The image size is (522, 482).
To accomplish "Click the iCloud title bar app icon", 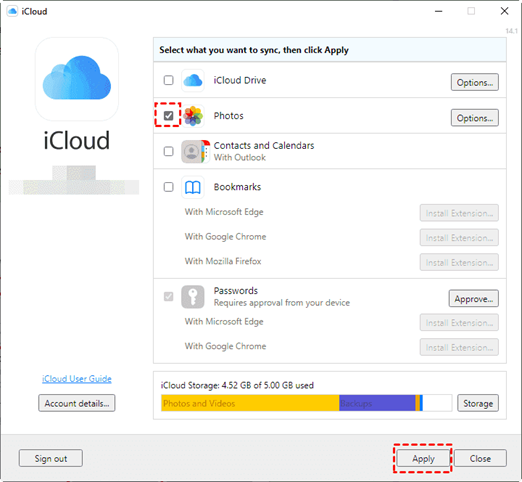I will pyautogui.click(x=12, y=11).
